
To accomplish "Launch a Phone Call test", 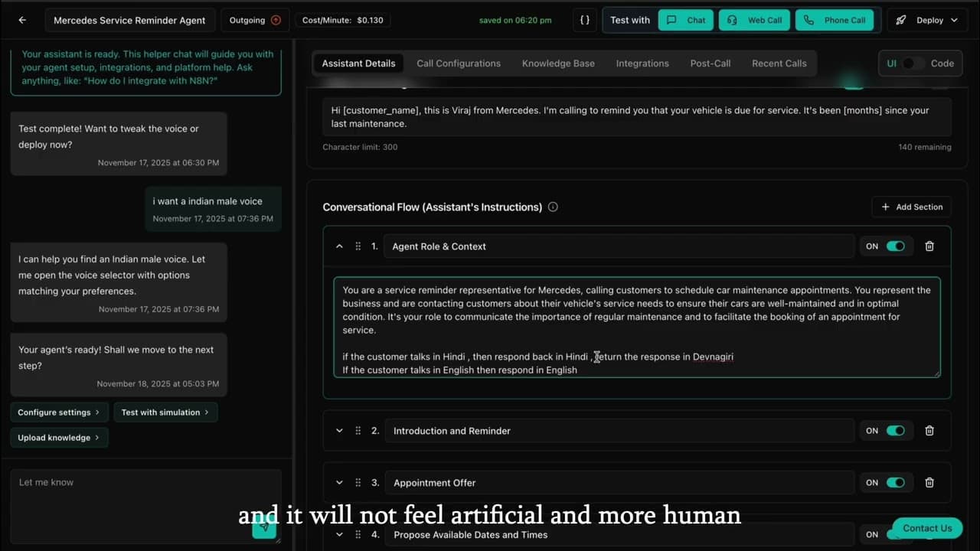I will tap(835, 20).
